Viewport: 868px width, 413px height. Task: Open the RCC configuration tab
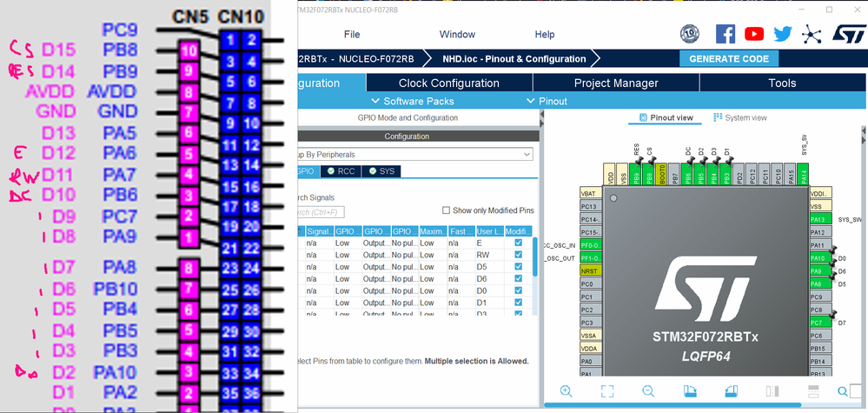341,171
